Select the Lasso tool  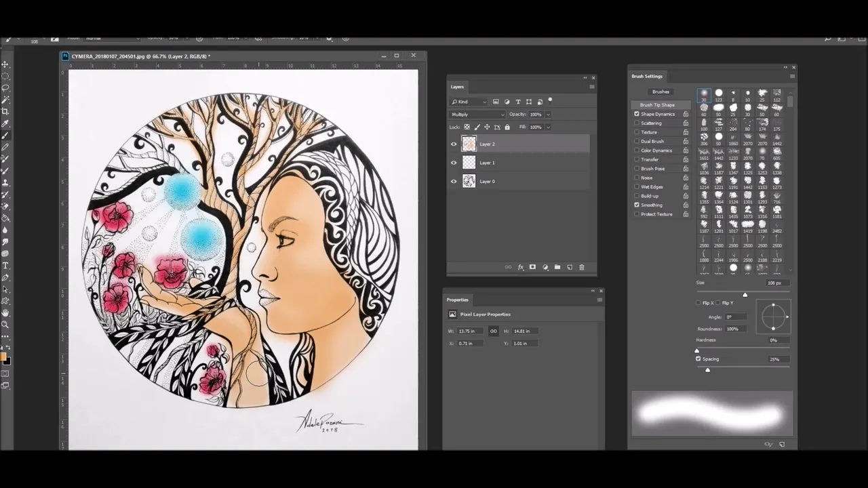click(x=5, y=87)
